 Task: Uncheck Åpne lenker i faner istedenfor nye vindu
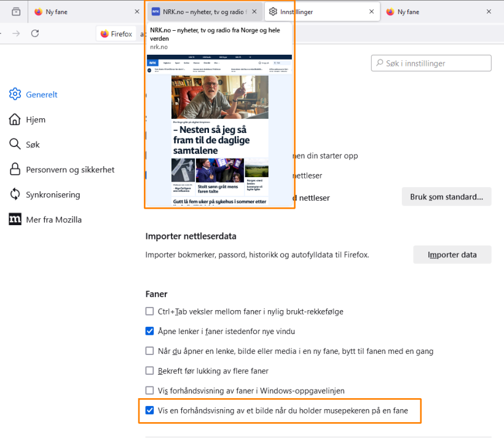[x=149, y=331]
